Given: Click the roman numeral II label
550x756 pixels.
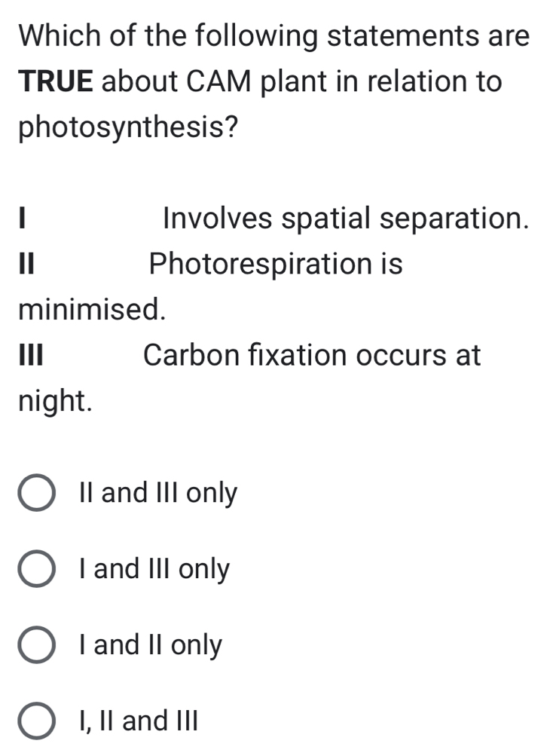Looking at the screenshot, I should 25,265.
